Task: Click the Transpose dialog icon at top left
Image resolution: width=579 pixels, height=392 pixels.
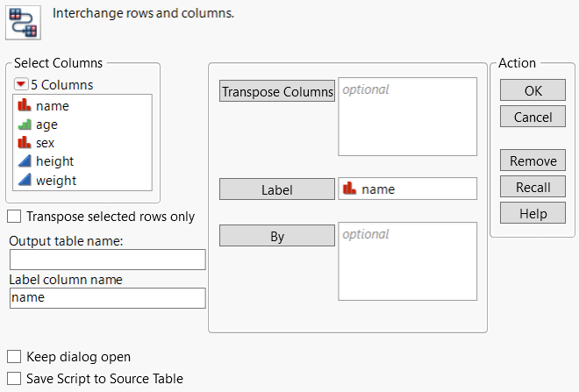Action: (22, 23)
